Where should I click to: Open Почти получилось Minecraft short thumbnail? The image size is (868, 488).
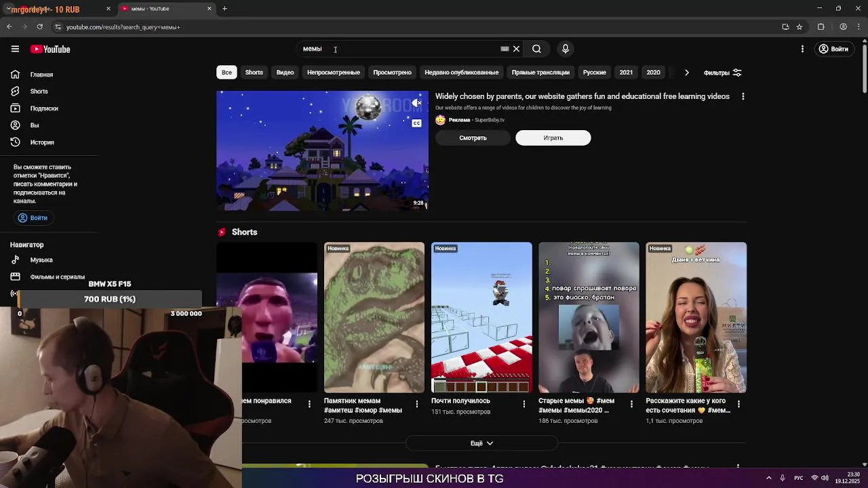click(481, 318)
